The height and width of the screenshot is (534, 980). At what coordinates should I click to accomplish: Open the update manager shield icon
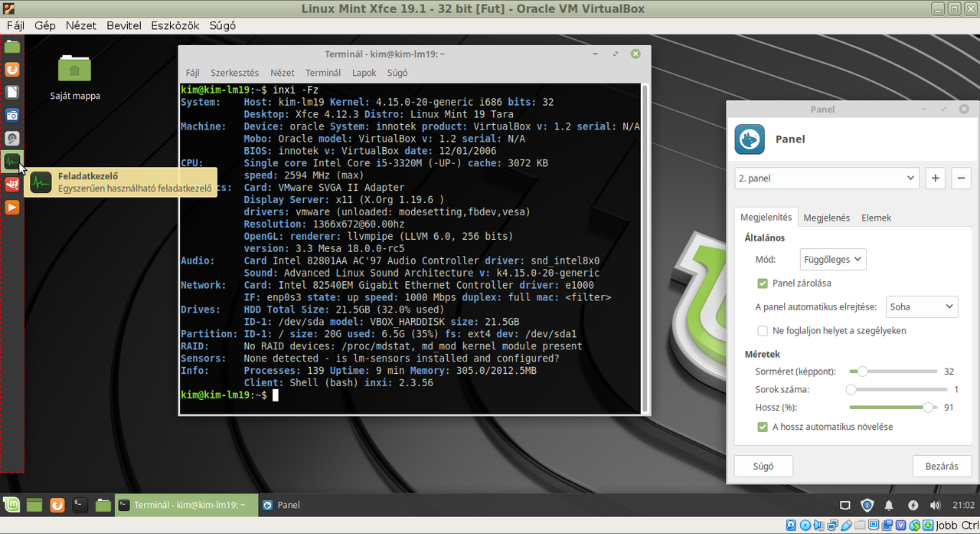click(x=867, y=506)
